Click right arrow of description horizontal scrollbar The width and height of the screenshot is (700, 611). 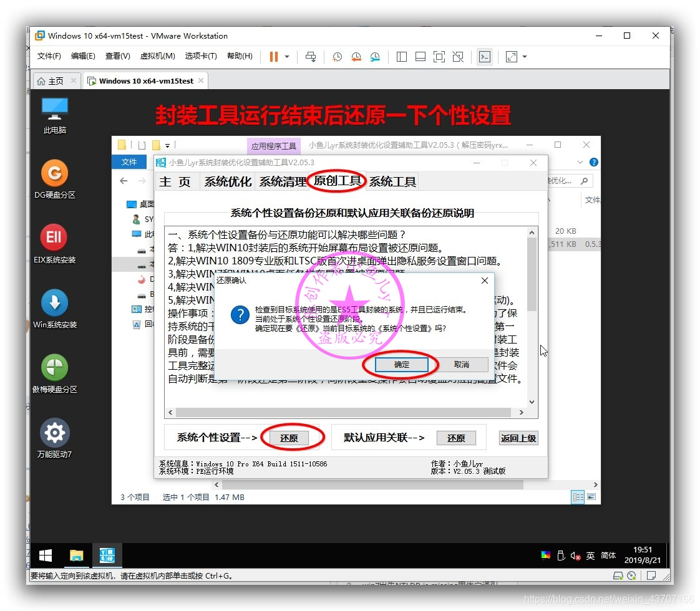[x=521, y=413]
